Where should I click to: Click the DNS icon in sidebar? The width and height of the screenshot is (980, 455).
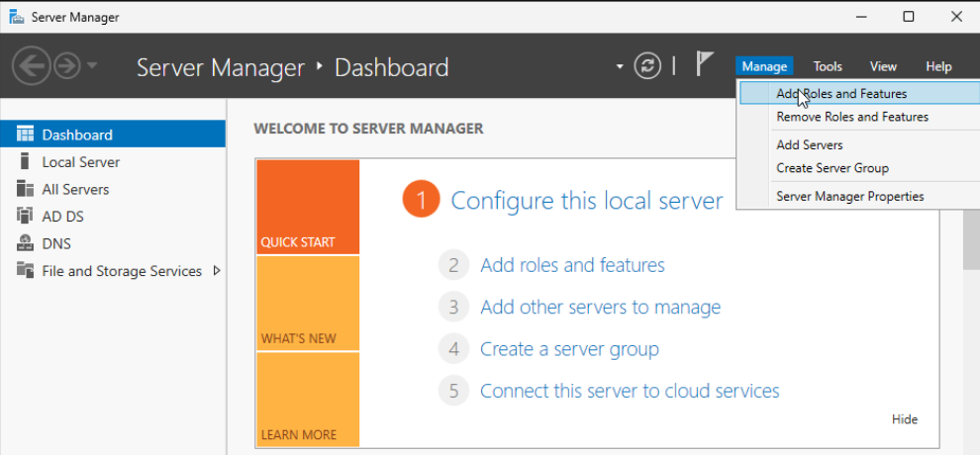(25, 242)
